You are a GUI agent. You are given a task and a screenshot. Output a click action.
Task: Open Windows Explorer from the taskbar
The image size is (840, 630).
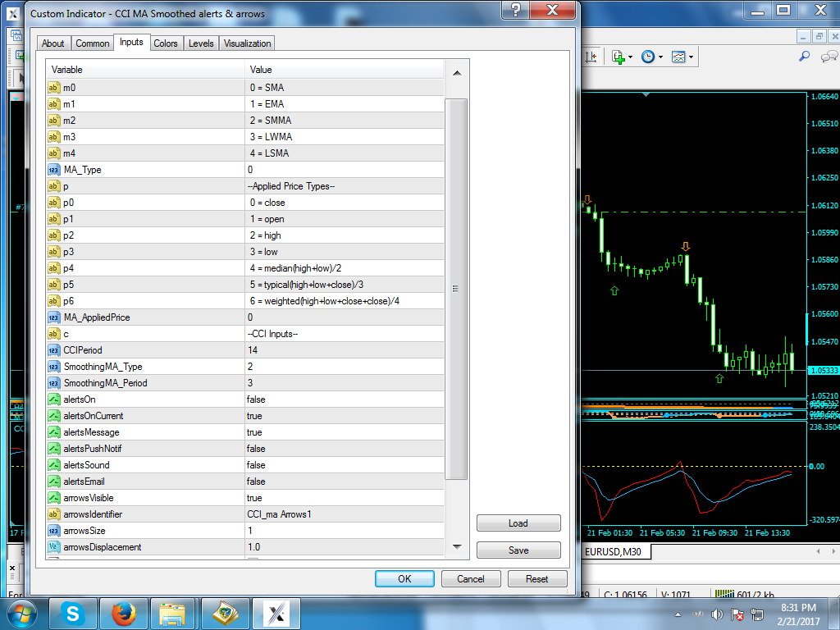tap(172, 614)
